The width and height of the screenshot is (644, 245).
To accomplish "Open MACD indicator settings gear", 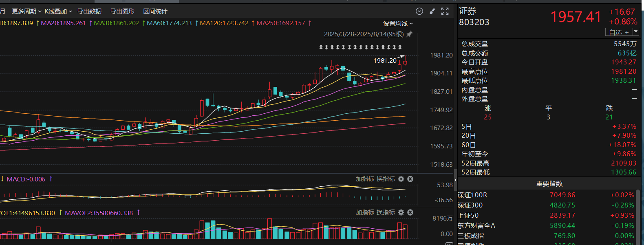I will click(x=401, y=179).
